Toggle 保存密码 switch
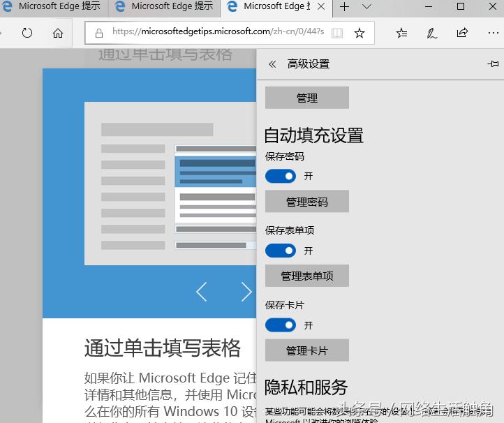Screen dimensions: 504x423 point(281,176)
